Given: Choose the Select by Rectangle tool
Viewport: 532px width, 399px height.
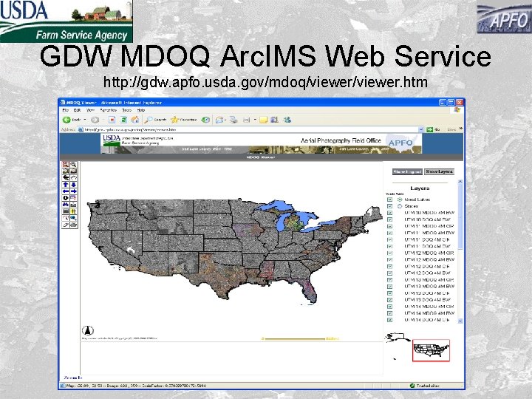Looking at the screenshot, I should [x=66, y=218].
